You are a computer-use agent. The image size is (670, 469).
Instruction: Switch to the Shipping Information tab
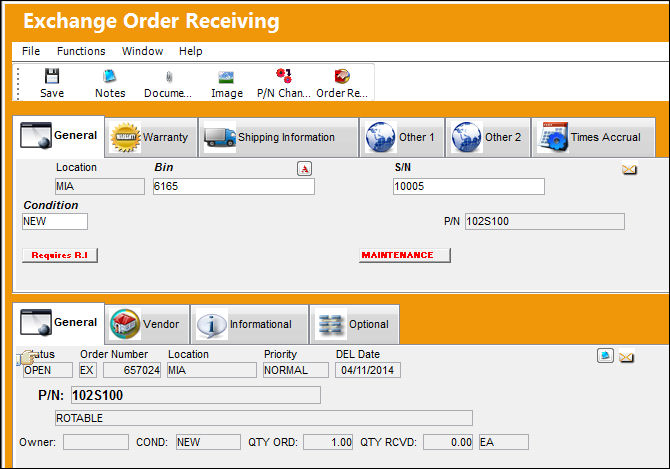coord(278,137)
